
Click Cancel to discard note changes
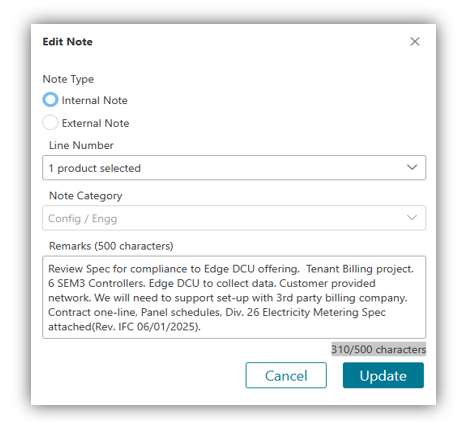pyautogui.click(x=286, y=375)
